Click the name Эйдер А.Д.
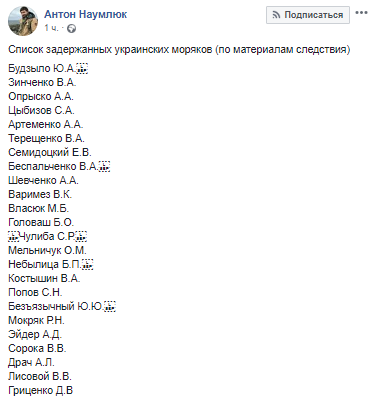This screenshot has width=369, height=399. point(35,334)
